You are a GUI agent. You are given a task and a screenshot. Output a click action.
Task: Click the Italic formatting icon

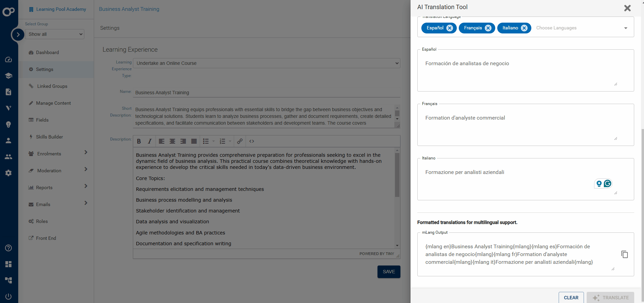149,141
